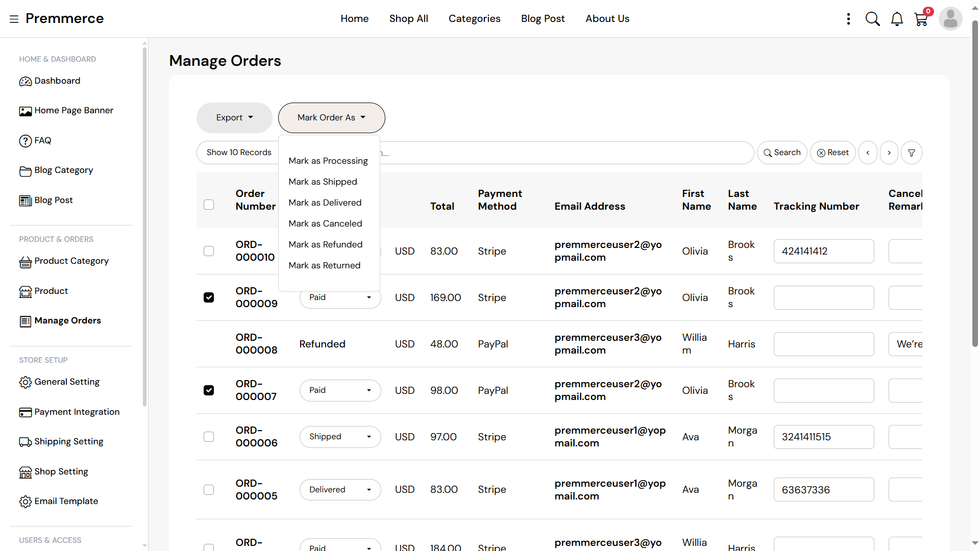The width and height of the screenshot is (980, 551).
Task: Click the filter funnel icon button
Action: (912, 153)
